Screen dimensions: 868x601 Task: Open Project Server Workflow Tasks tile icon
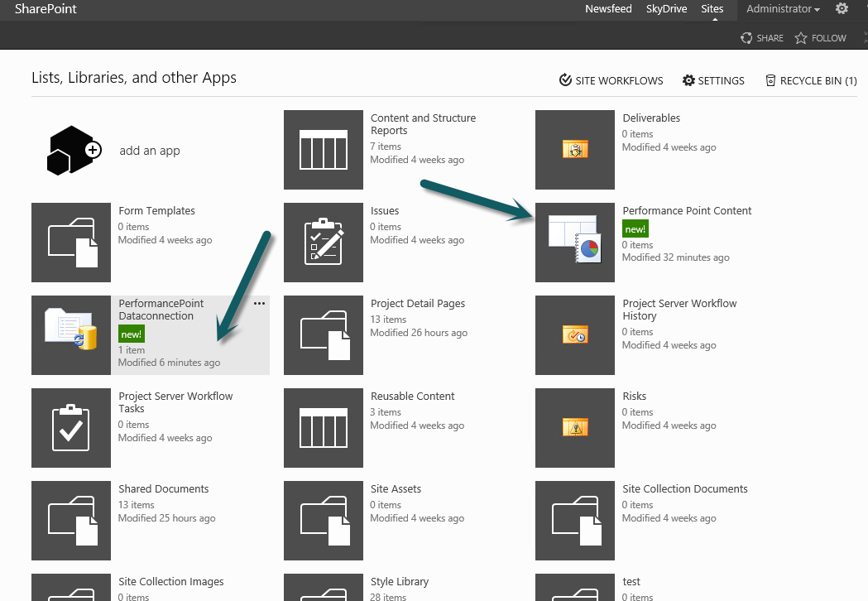coord(71,428)
